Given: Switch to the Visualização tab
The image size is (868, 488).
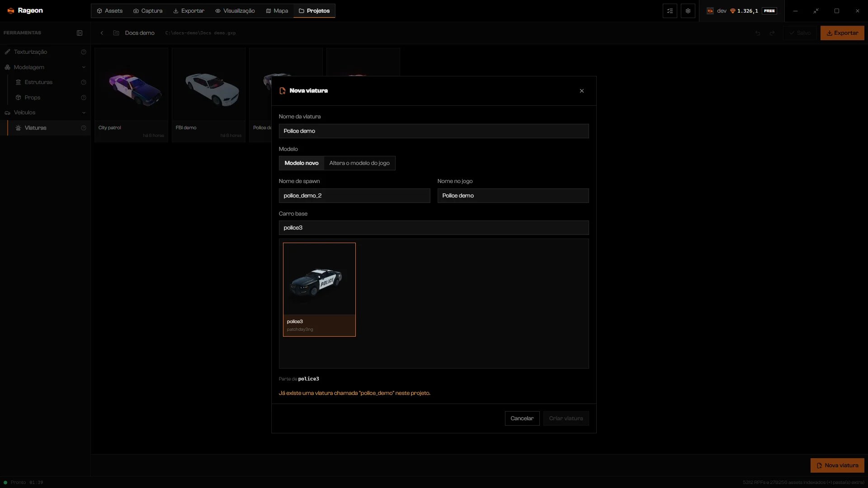Looking at the screenshot, I should (x=235, y=11).
